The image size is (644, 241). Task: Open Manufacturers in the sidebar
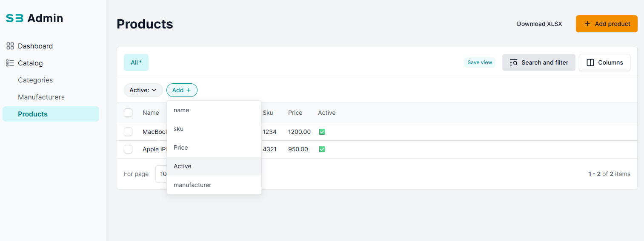(x=41, y=97)
